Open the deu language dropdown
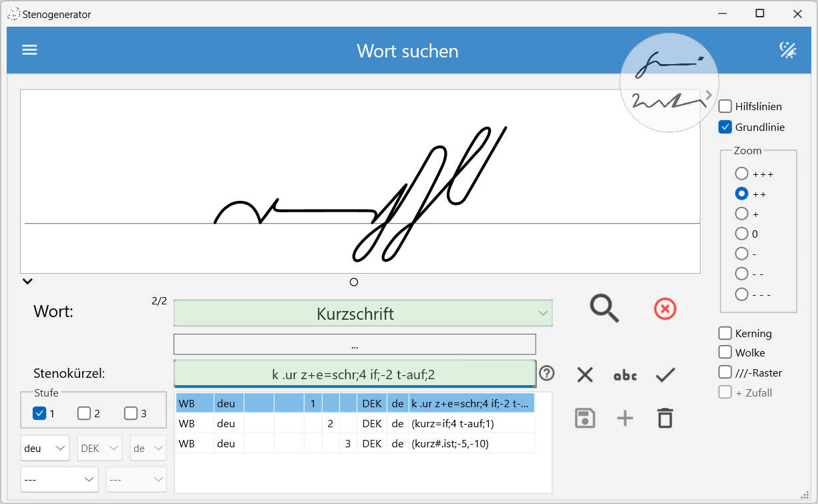This screenshot has width=818, height=504. 45,449
